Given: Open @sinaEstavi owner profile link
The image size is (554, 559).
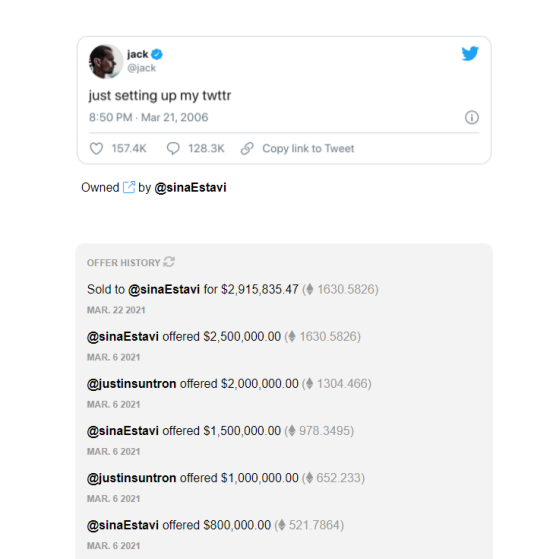Looking at the screenshot, I should 190,187.
